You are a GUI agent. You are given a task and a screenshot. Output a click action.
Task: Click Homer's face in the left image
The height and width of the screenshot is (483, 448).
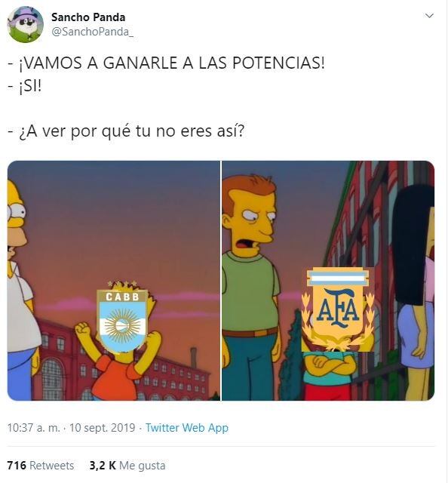pyautogui.click(x=15, y=222)
